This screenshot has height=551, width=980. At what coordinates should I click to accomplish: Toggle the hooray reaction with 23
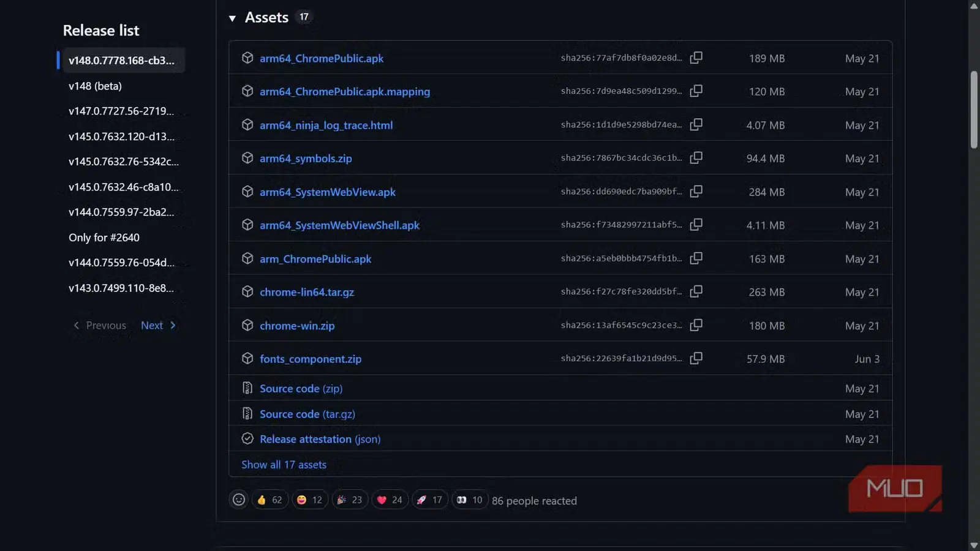tap(350, 500)
